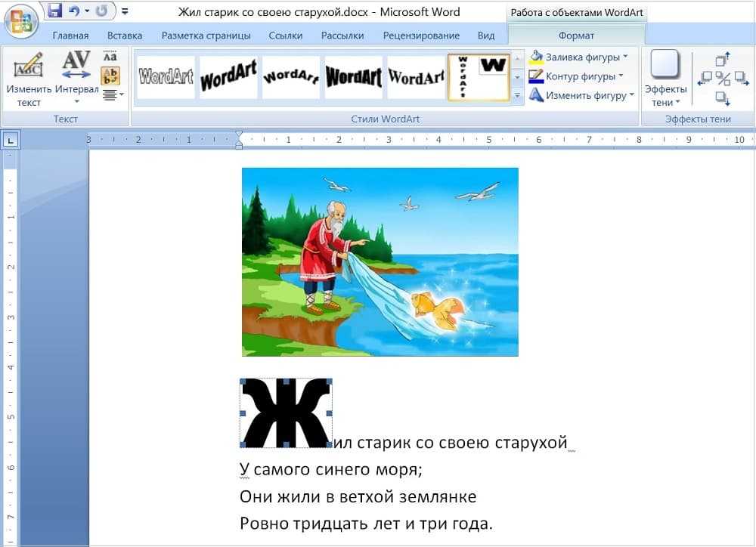Open the Интервал spacing menu
The image size is (756, 547).
pyautogui.click(x=76, y=79)
